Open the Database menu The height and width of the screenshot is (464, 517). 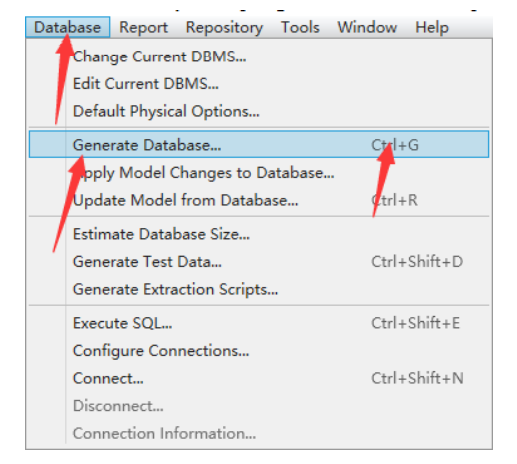[67, 27]
